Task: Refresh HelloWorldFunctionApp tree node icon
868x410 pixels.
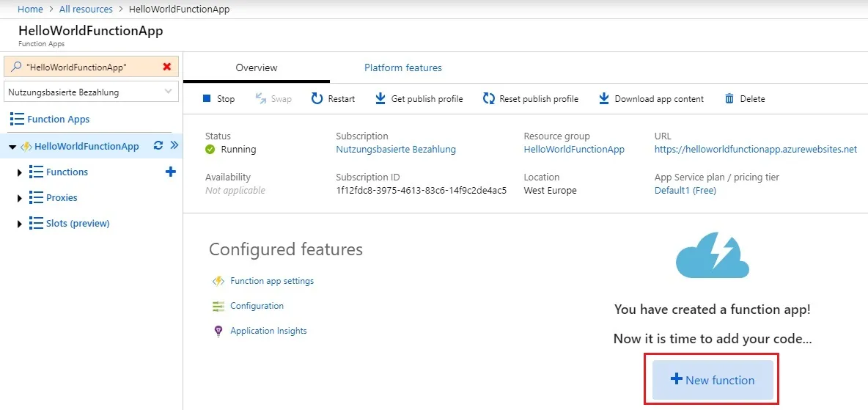Action: point(158,146)
